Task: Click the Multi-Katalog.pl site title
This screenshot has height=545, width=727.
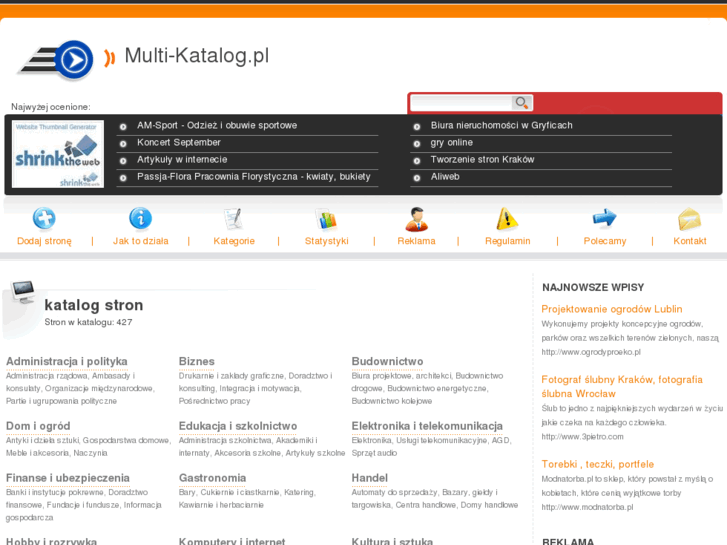Action: 197,56
